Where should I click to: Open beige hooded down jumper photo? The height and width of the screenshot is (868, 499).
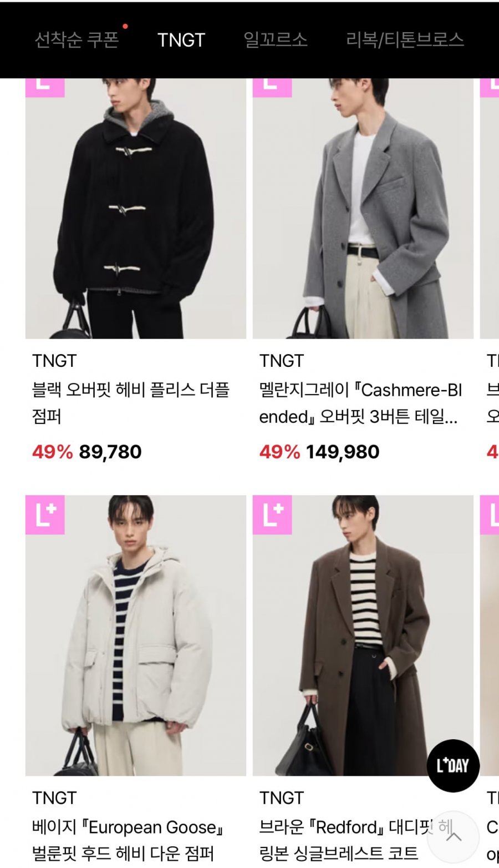136,635
